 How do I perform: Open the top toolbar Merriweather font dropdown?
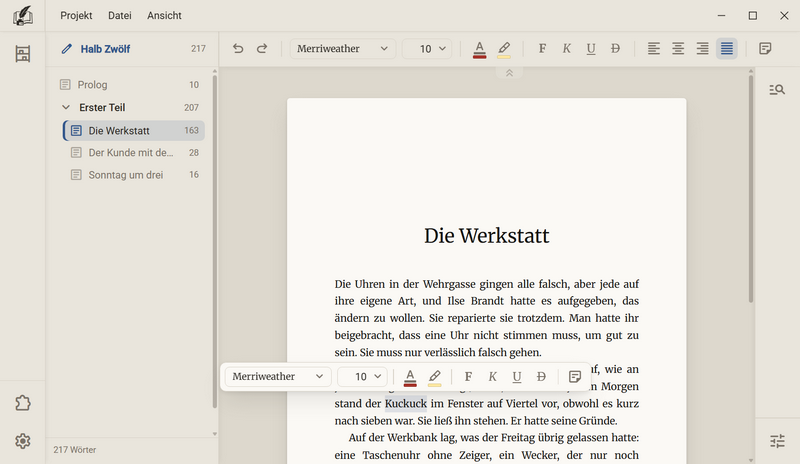coord(343,48)
